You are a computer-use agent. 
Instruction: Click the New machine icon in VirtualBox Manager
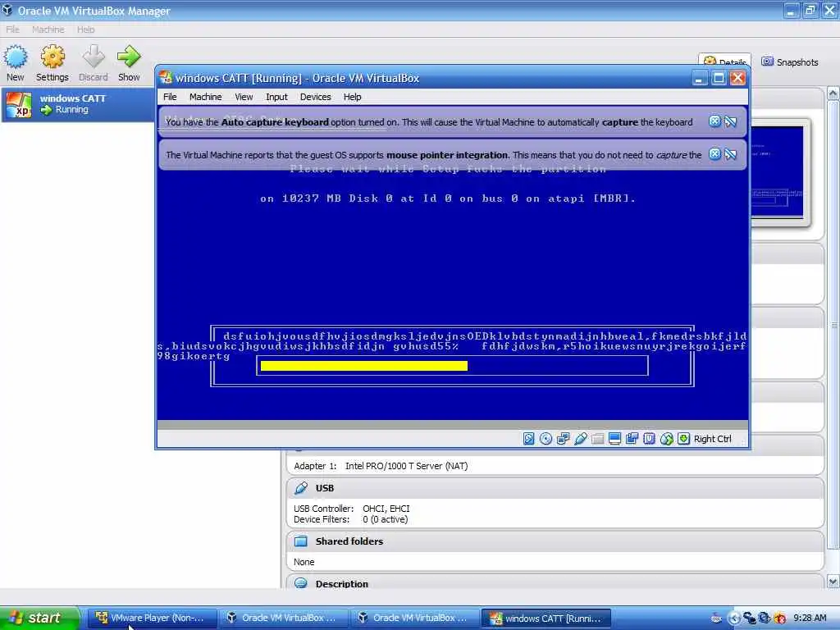[15, 57]
